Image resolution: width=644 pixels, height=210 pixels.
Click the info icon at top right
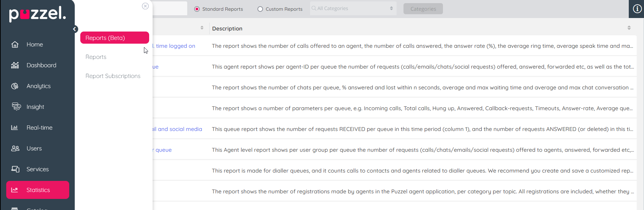[x=637, y=9]
